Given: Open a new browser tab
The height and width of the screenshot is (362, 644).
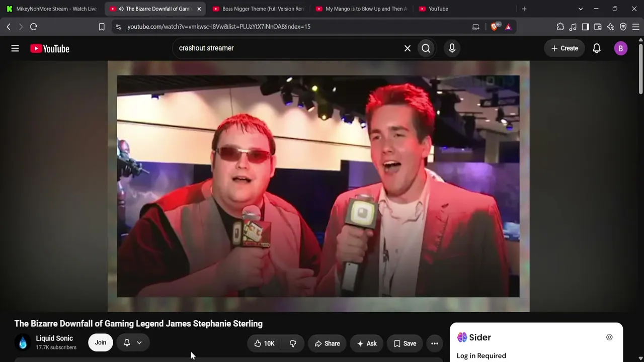Looking at the screenshot, I should [524, 9].
